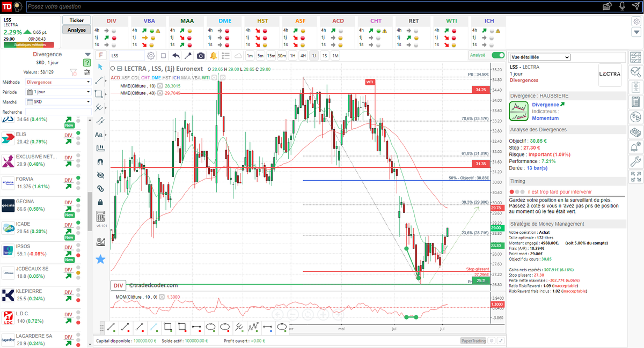Click the dollar coins icon in right sidebar
The width and height of the screenshot is (644, 348).
point(636,117)
